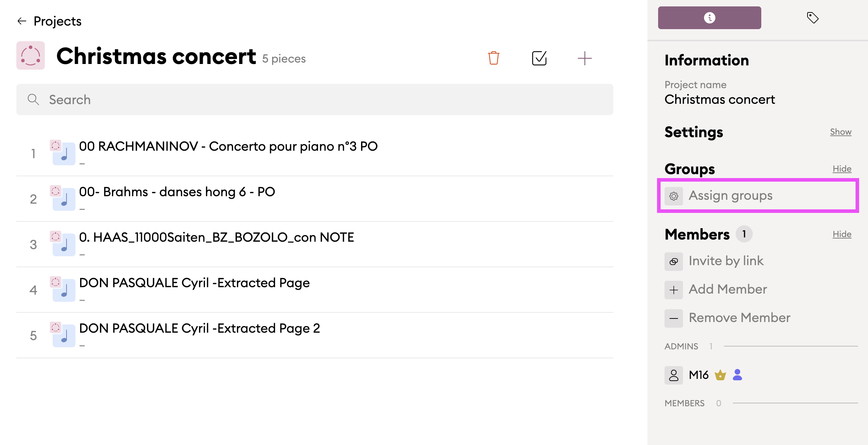The height and width of the screenshot is (445, 868).
Task: Click the plus icon to add pieces
Action: pyautogui.click(x=584, y=58)
